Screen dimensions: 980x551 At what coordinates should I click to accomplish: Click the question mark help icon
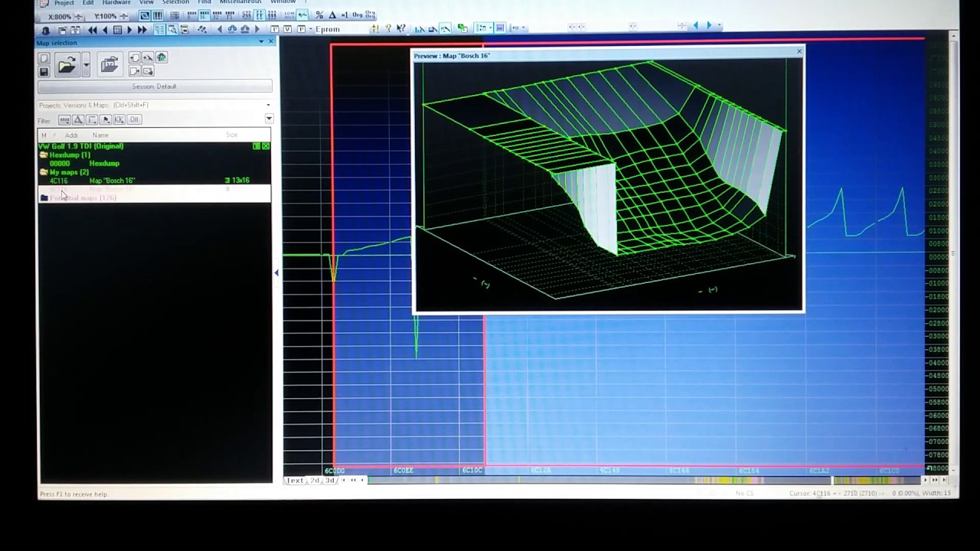(x=388, y=29)
